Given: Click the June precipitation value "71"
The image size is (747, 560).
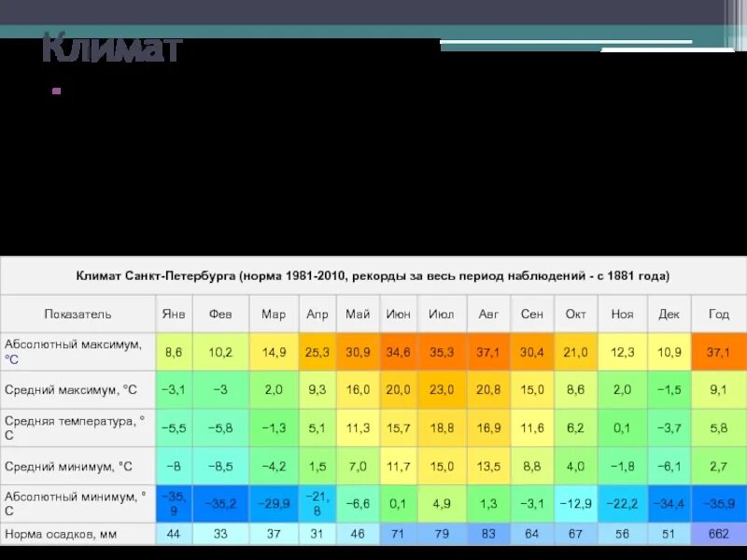Looking at the screenshot, I should tap(399, 534).
